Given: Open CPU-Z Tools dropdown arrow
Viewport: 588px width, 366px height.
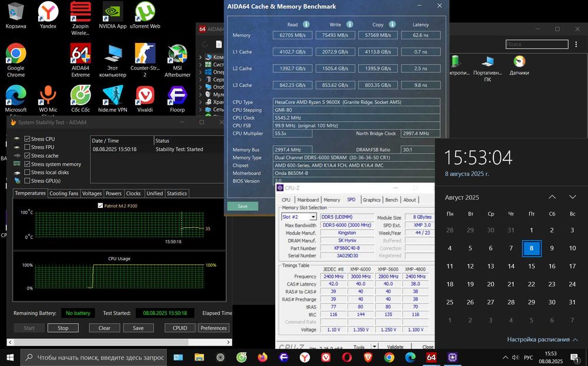Looking at the screenshot, I should pos(374,347).
